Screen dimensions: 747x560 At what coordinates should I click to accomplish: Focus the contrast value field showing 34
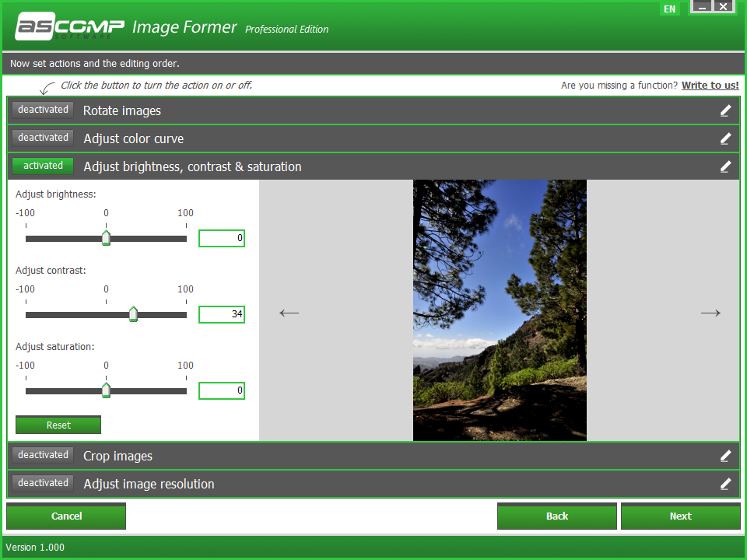click(222, 314)
